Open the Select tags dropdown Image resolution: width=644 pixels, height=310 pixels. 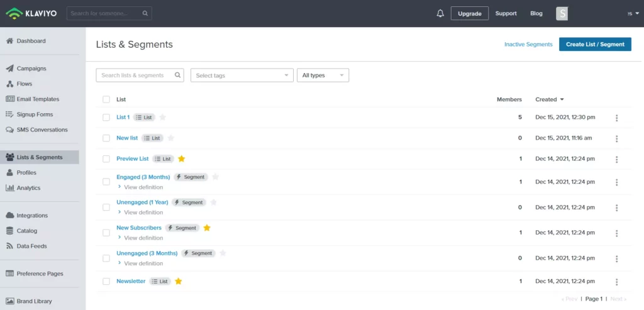(241, 75)
